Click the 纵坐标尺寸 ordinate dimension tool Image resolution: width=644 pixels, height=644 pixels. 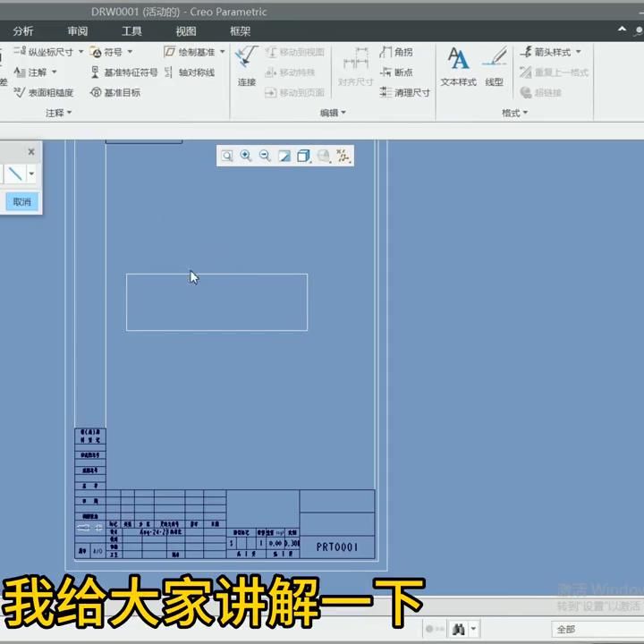[43, 52]
